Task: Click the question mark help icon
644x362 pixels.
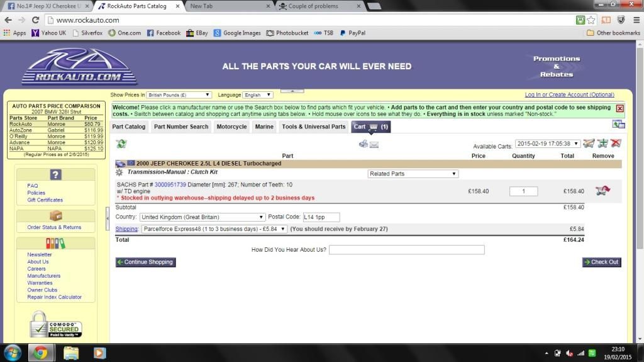Action: pos(55,174)
